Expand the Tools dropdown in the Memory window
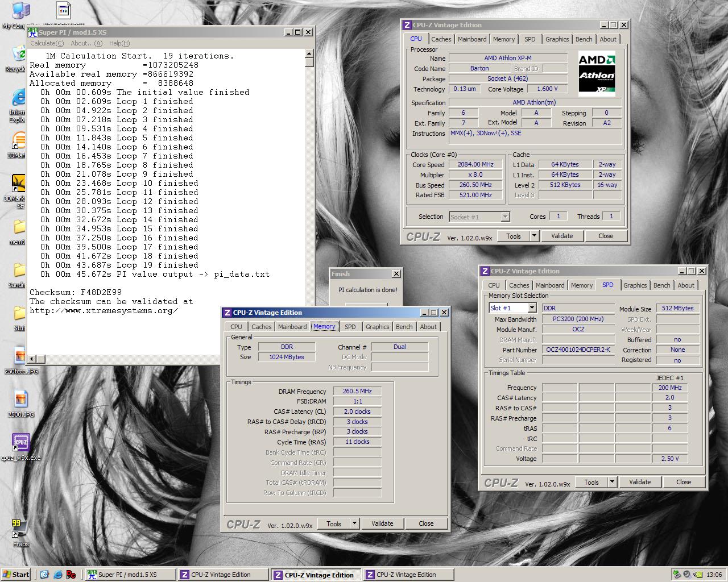Screen dimensions: 728x582 pos(354,523)
